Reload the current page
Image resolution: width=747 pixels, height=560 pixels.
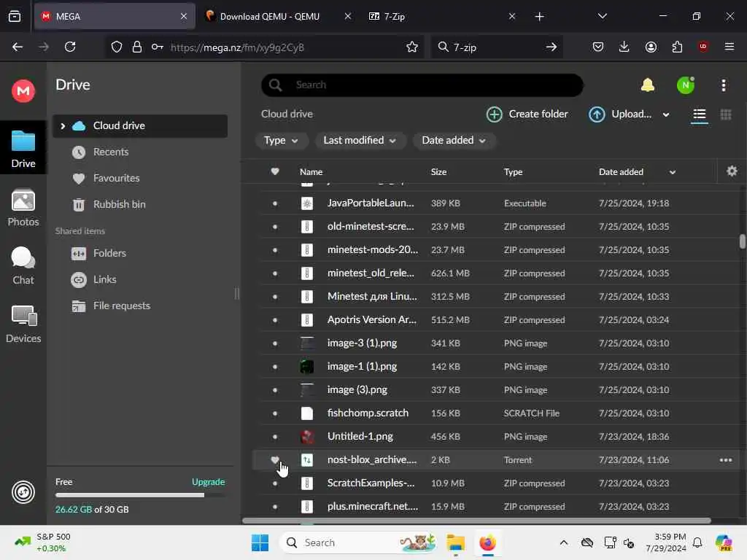70,47
